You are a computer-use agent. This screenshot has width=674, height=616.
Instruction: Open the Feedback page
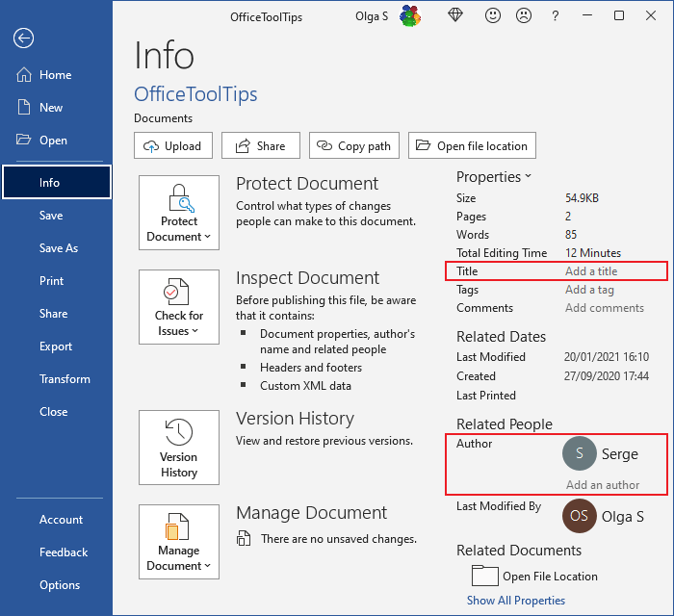tap(64, 552)
